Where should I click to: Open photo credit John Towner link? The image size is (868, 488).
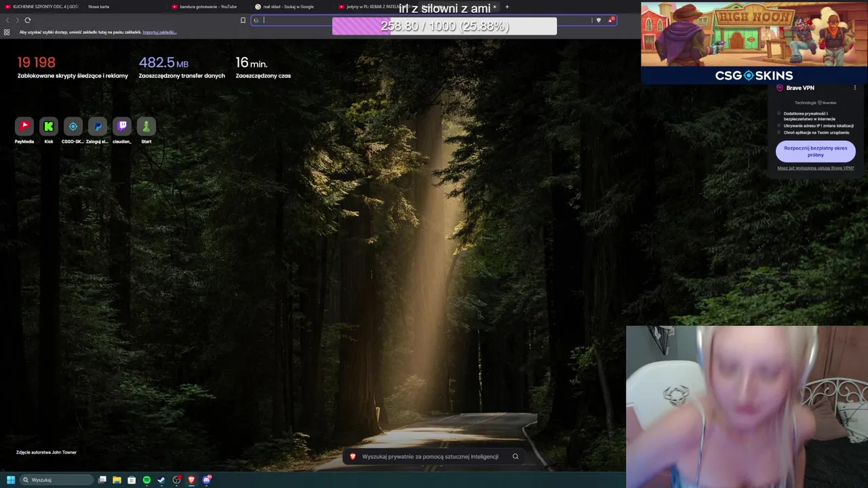[46, 452]
